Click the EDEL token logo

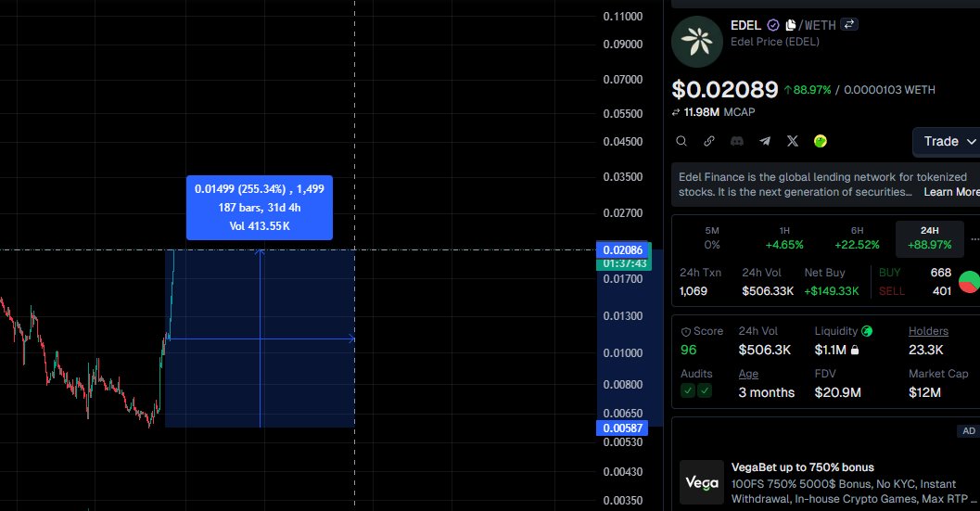tap(697, 42)
